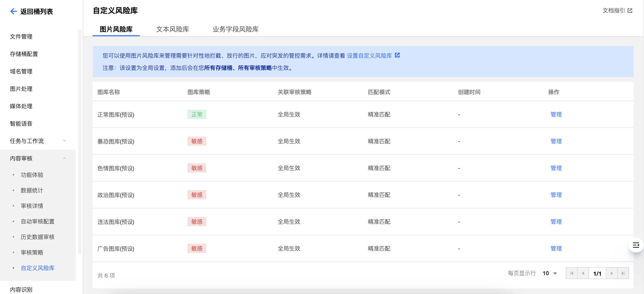
Task: Go to first page in pagination
Action: tap(572, 273)
